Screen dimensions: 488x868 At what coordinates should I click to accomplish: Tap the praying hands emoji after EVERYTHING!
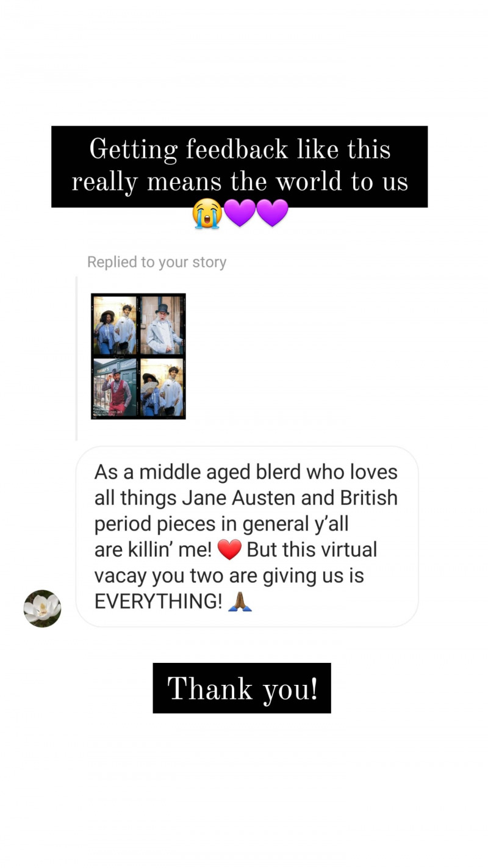point(240,601)
